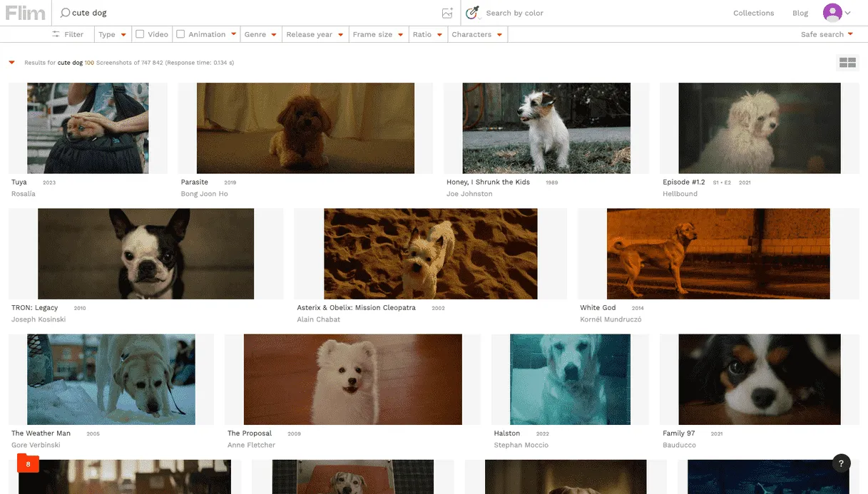The width and height of the screenshot is (868, 494).
Task: Open the Family 97 title link
Action: (x=679, y=433)
